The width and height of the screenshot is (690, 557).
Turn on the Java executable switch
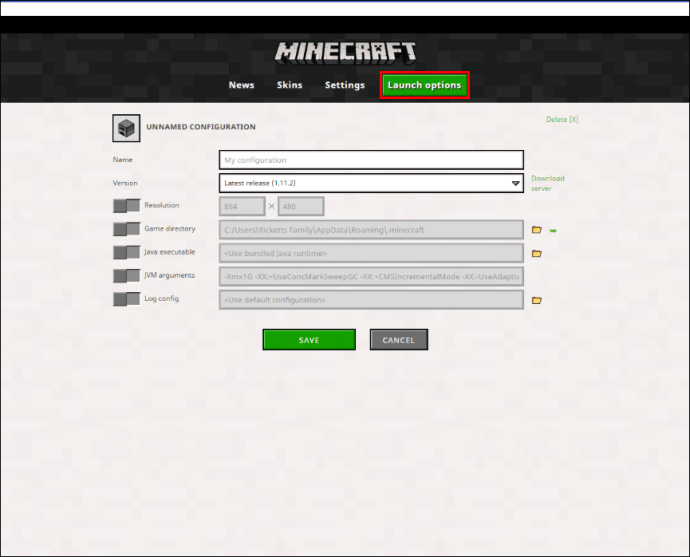(127, 252)
